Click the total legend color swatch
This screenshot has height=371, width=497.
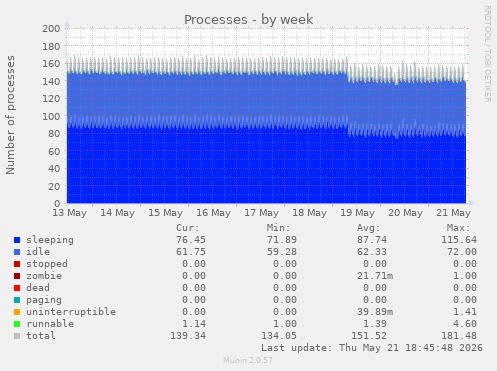coord(17,336)
